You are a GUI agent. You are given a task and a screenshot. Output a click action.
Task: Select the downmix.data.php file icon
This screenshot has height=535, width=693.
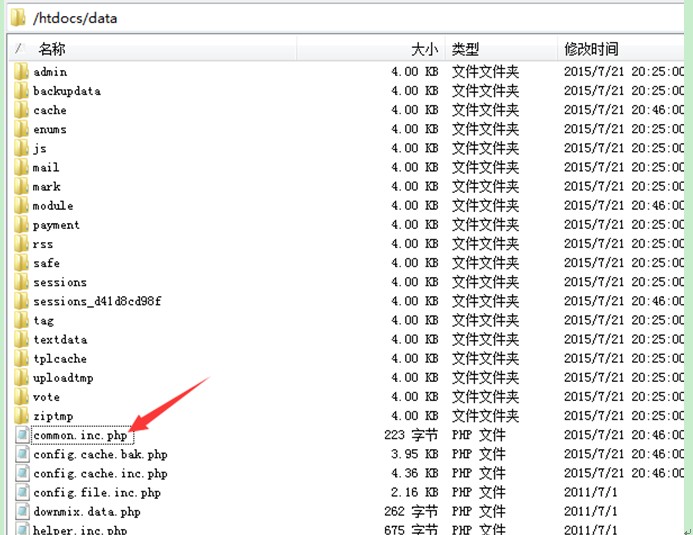tap(23, 512)
